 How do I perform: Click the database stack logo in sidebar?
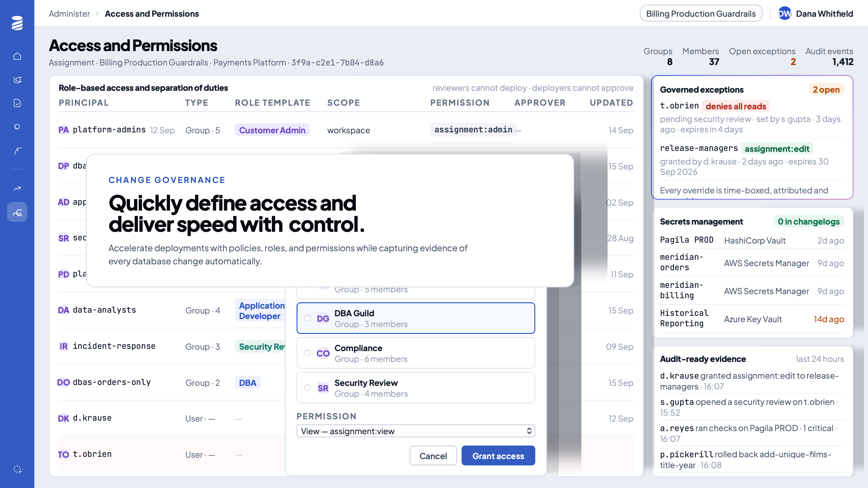17,23
